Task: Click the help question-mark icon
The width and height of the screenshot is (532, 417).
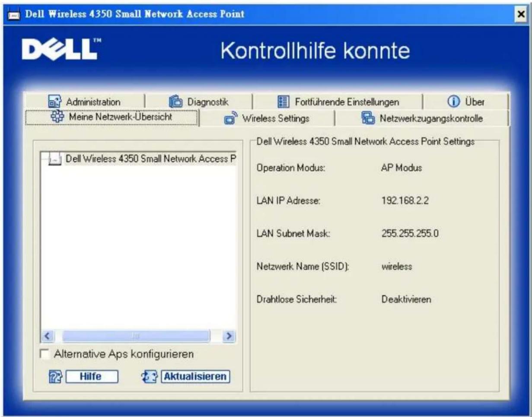Action: pos(55,376)
